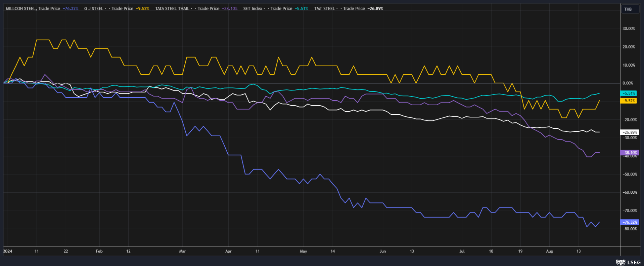Click the 20.00% y-axis label
Image resolution: width=644 pixels, height=266 pixels.
(629, 47)
